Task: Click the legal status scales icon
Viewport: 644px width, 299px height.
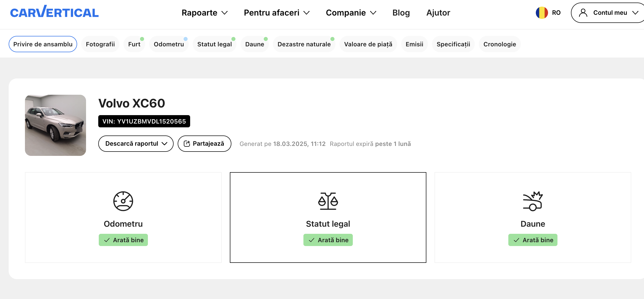Action: pos(328,201)
